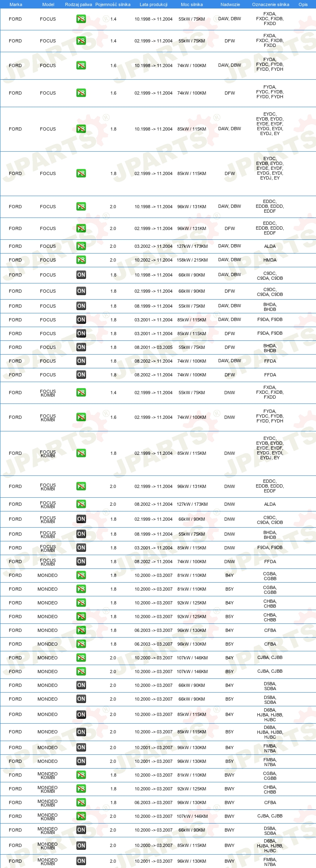This screenshot has width=316, height=868.
Task: Click the Oznaczenie silnika column header
Action: pos(271,4)
